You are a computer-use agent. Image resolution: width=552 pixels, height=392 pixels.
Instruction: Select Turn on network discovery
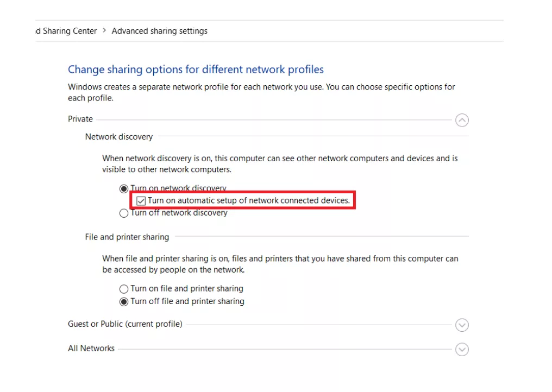pos(123,189)
